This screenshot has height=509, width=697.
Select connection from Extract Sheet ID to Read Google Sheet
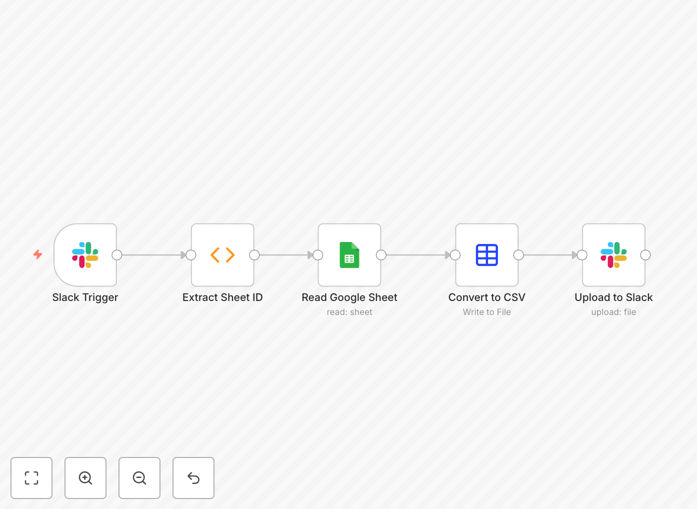(284, 255)
